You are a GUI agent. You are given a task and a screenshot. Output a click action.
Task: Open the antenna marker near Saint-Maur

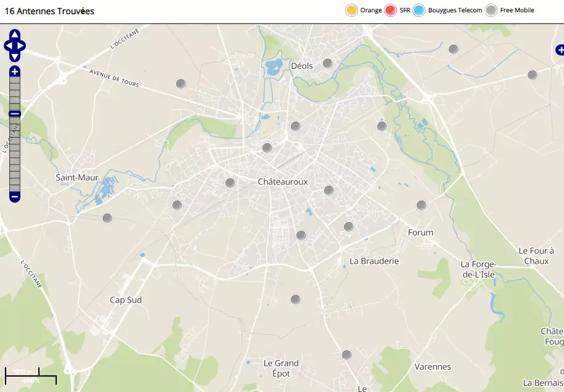pos(107,218)
